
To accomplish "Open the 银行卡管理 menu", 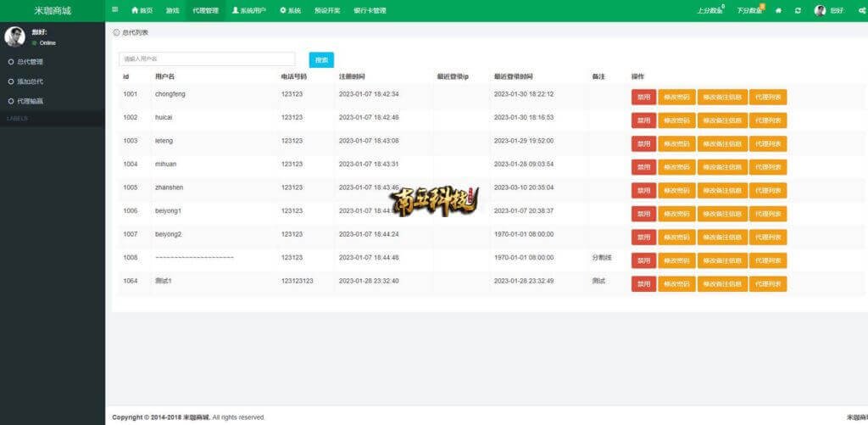I will [370, 11].
